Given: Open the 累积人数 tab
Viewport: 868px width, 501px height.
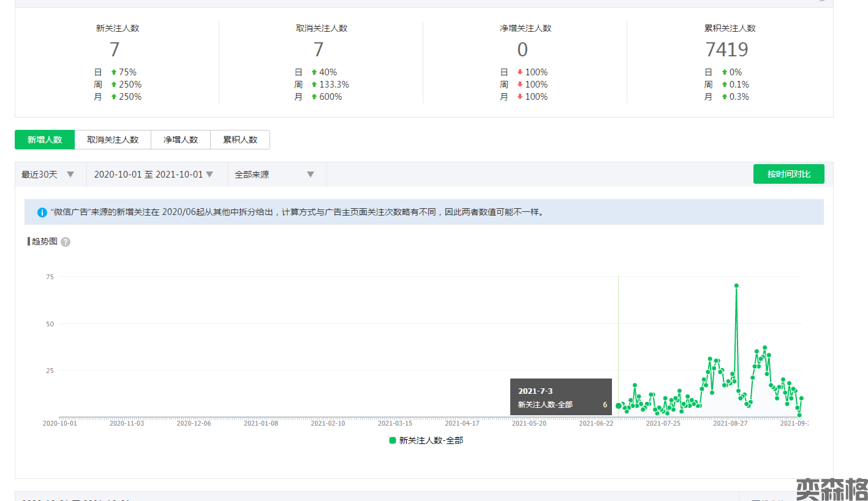Looking at the screenshot, I should (240, 140).
